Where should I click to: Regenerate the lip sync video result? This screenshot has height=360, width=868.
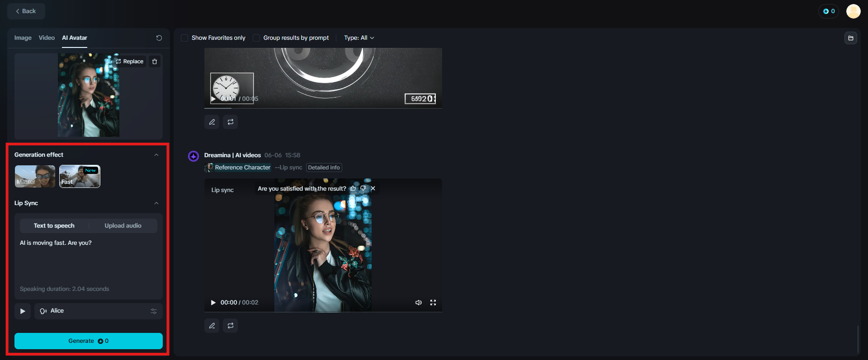click(x=231, y=326)
